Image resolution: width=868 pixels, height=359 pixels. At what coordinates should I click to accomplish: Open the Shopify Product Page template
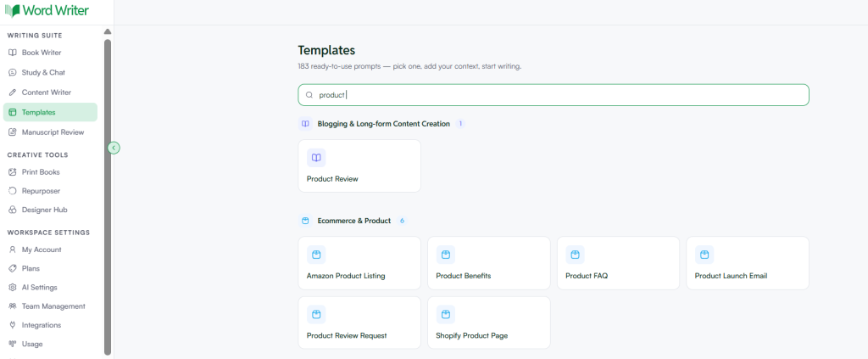(489, 323)
